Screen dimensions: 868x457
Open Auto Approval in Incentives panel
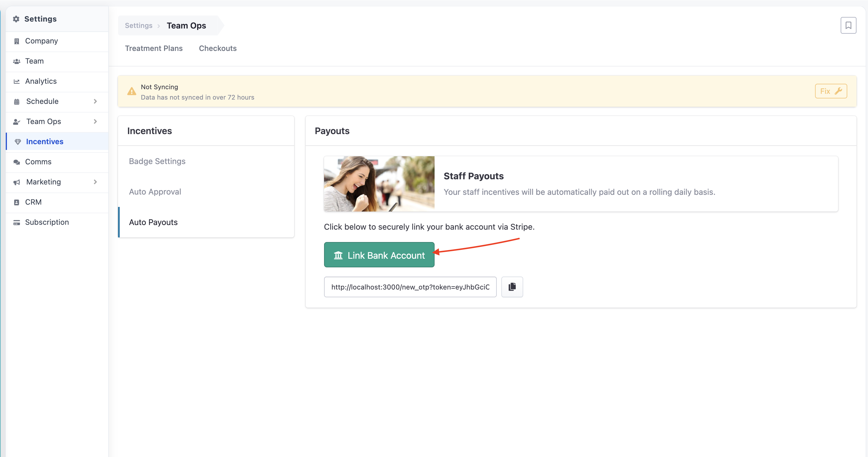pyautogui.click(x=206, y=192)
